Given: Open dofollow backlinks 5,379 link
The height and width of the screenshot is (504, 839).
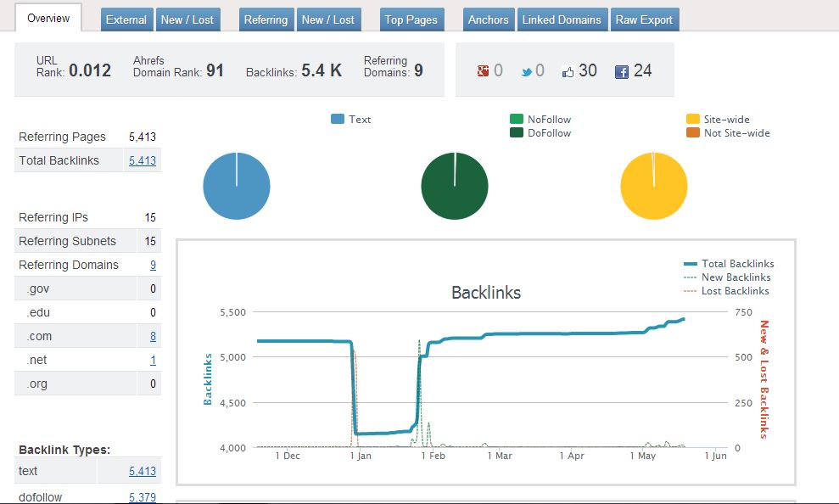Looking at the screenshot, I should coord(143,497).
